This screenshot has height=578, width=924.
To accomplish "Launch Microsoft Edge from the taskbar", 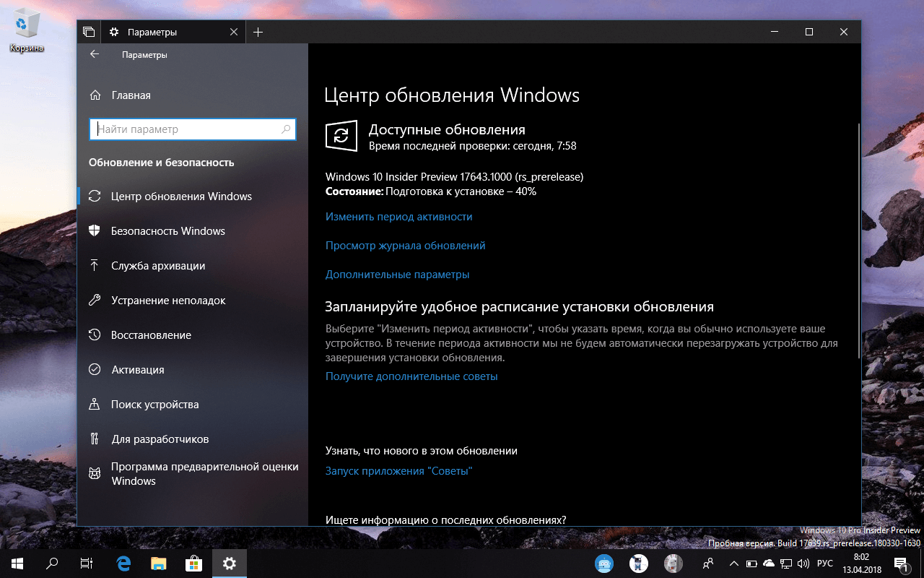I will tap(123, 564).
